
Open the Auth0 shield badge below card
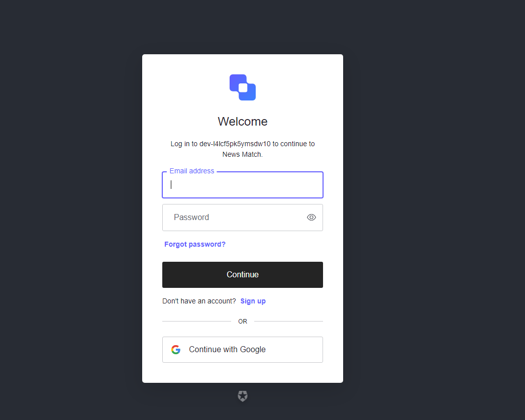pos(243,396)
